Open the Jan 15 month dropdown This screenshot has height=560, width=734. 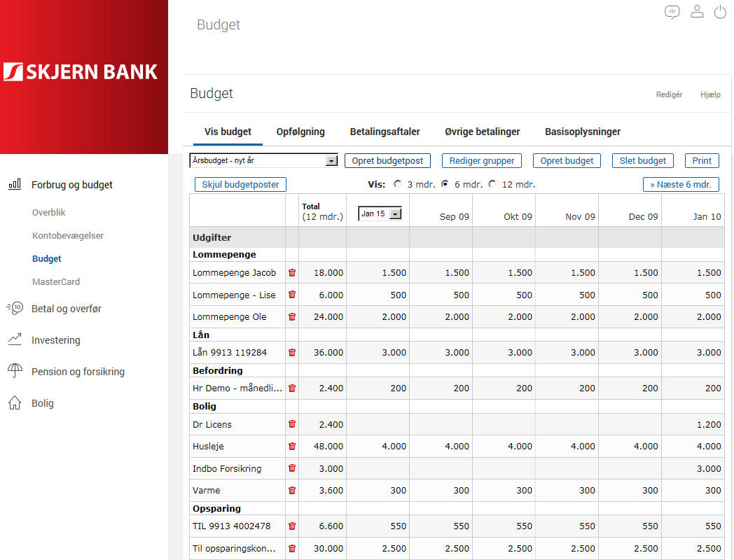[x=380, y=213]
